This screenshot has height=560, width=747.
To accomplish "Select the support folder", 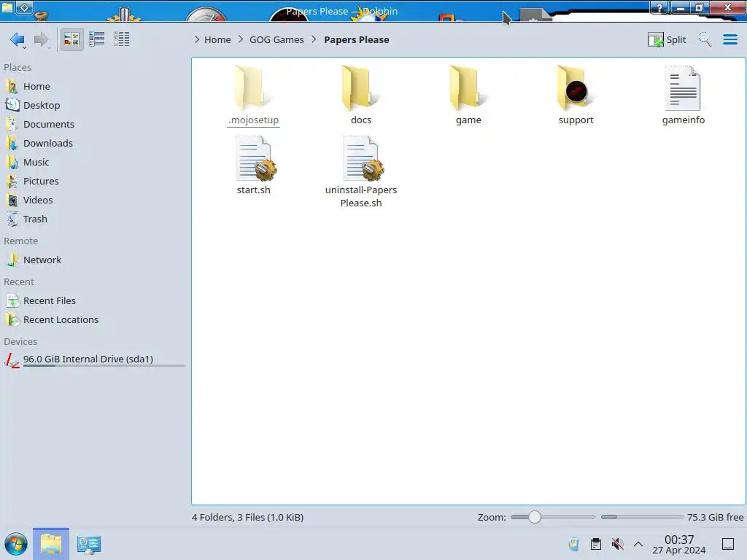I will pos(576,96).
